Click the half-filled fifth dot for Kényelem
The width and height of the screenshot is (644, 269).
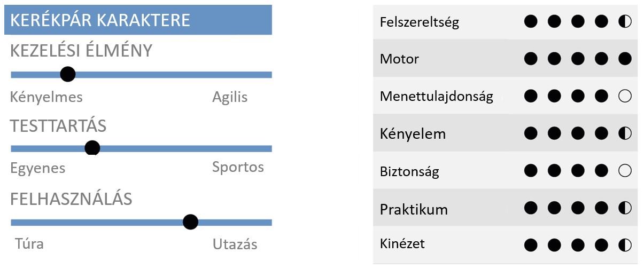click(625, 133)
